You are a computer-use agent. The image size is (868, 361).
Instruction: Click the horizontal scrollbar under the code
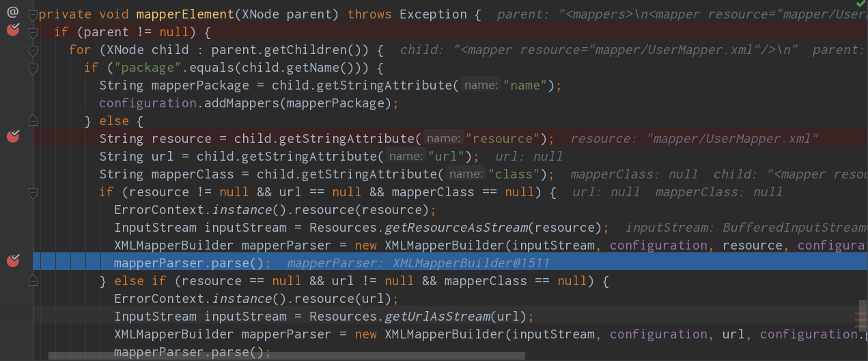287,356
